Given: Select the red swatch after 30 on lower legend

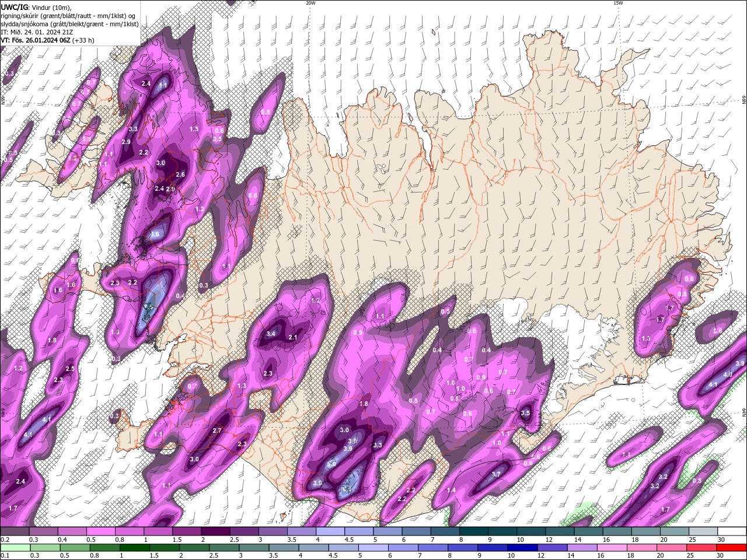Looking at the screenshot, I should coord(732,547).
